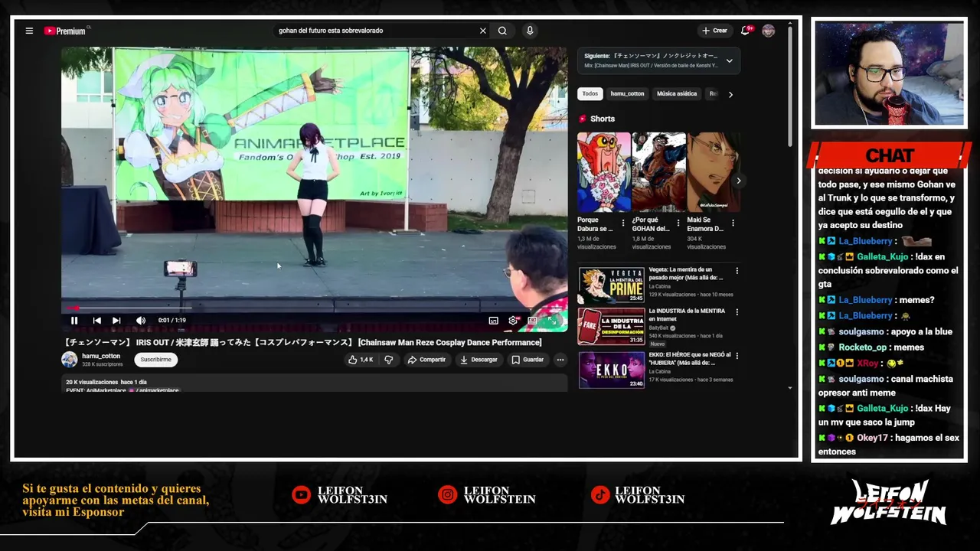Open the Crear upload menu

pos(714,31)
